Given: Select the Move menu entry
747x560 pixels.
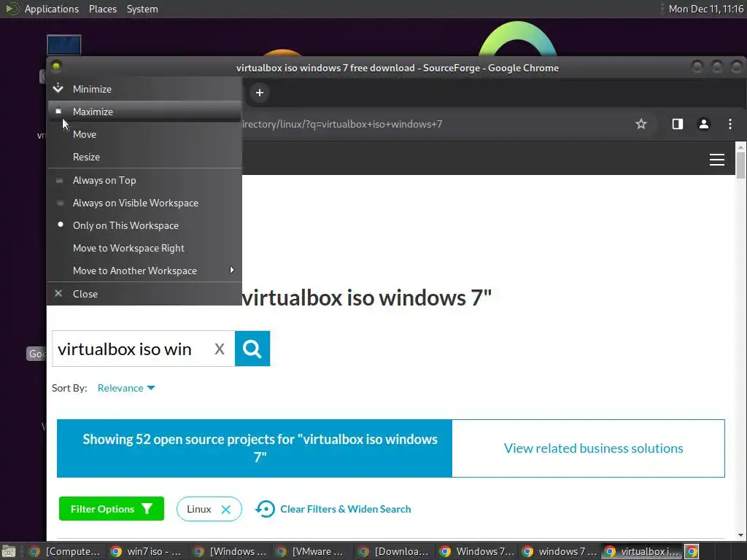Looking at the screenshot, I should click(144, 134).
